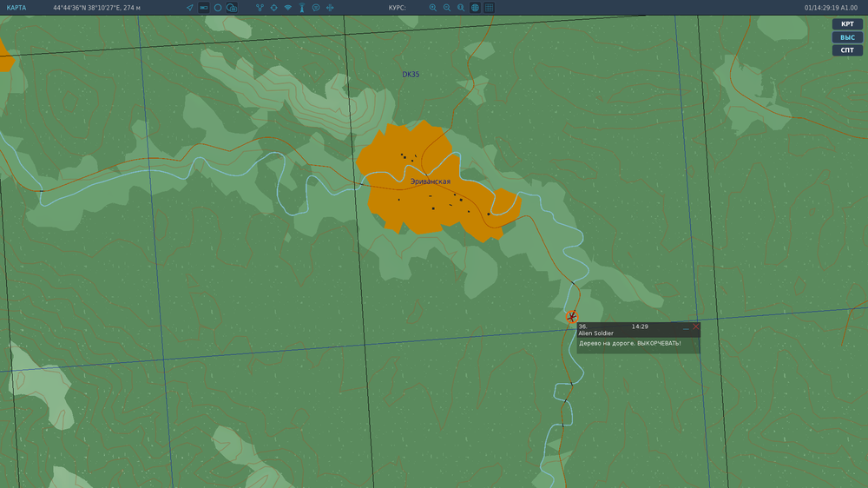Switch to ВЫС altitude map mode
The height and width of the screenshot is (488, 868).
(x=847, y=37)
